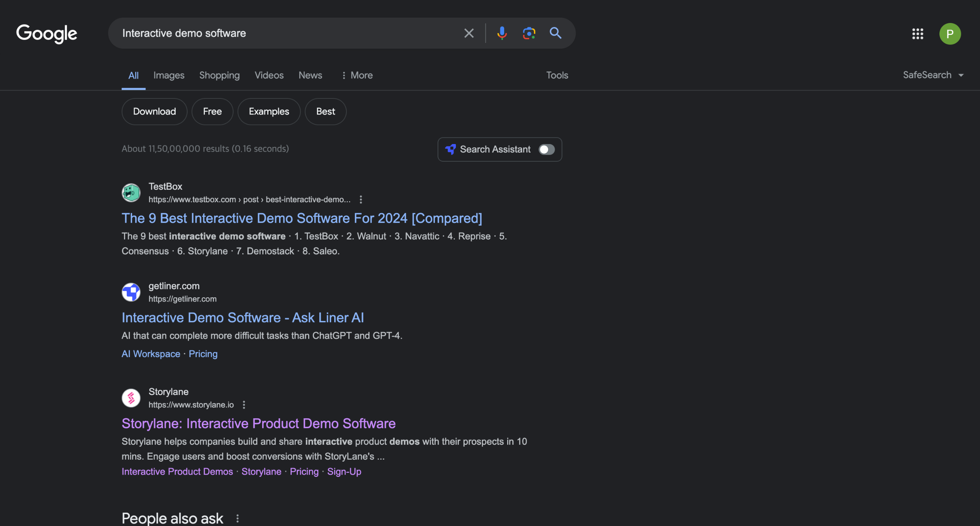Open options menu next to People also ask
Viewport: 980px width, 526px height.
237,518
